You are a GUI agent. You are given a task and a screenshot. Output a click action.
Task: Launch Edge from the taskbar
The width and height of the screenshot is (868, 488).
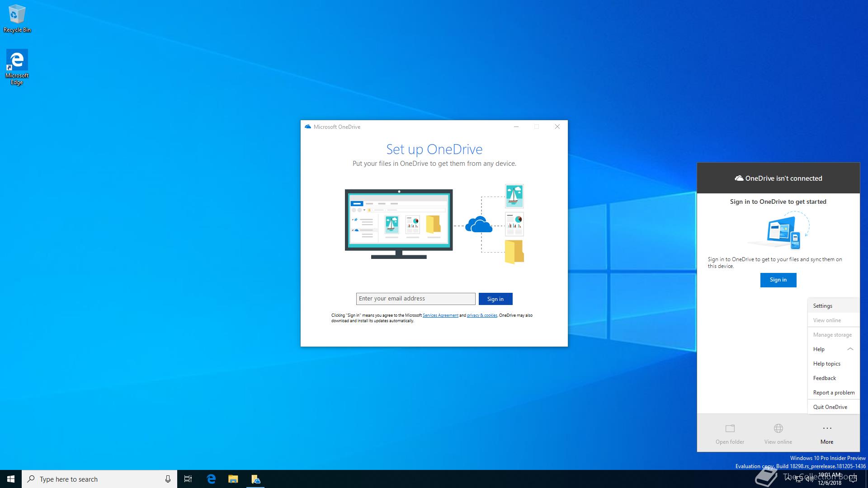211,479
